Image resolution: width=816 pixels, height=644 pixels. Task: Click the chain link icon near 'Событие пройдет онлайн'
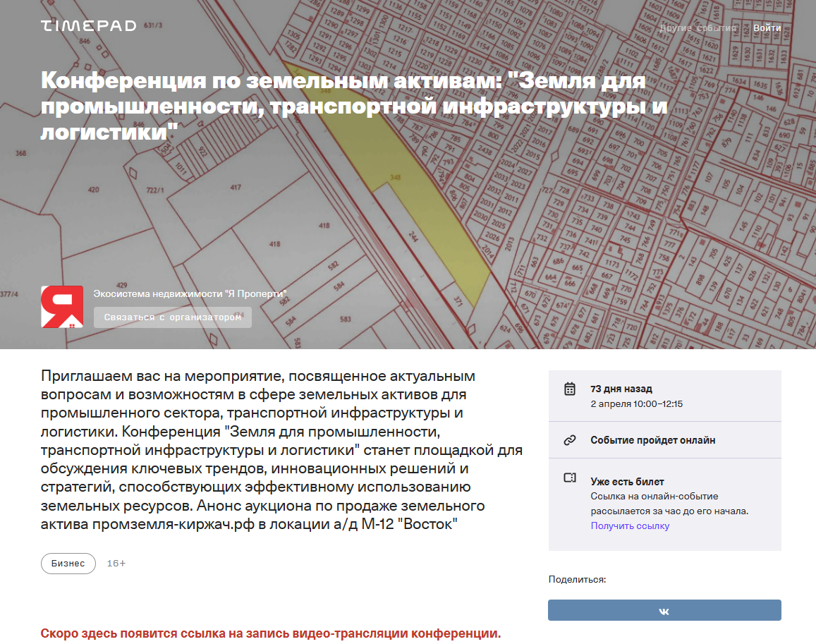[571, 439]
